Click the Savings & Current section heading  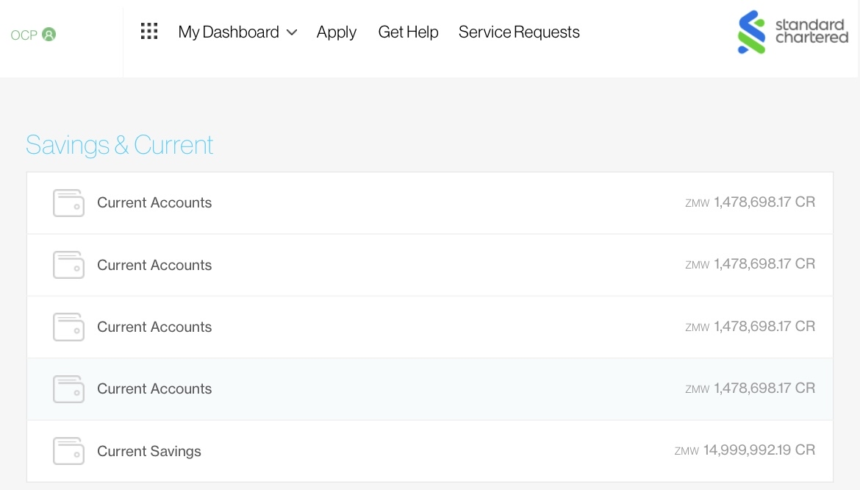[120, 145]
